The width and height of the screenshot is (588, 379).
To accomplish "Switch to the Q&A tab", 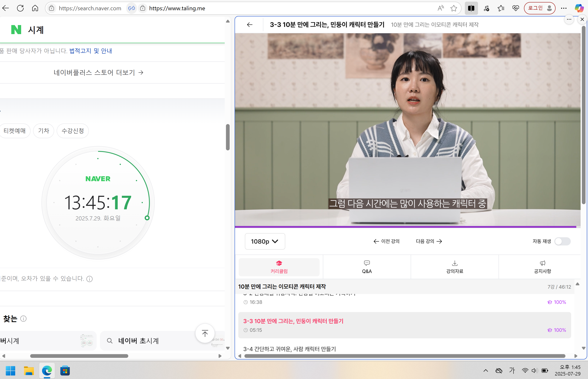I will (367, 267).
